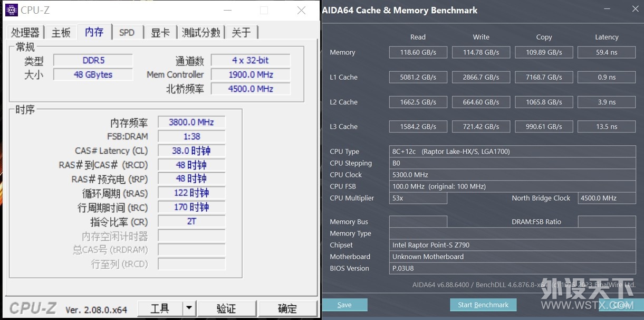
Task: Select Mem Controller value 1900.0 MHz
Action: click(x=251, y=74)
